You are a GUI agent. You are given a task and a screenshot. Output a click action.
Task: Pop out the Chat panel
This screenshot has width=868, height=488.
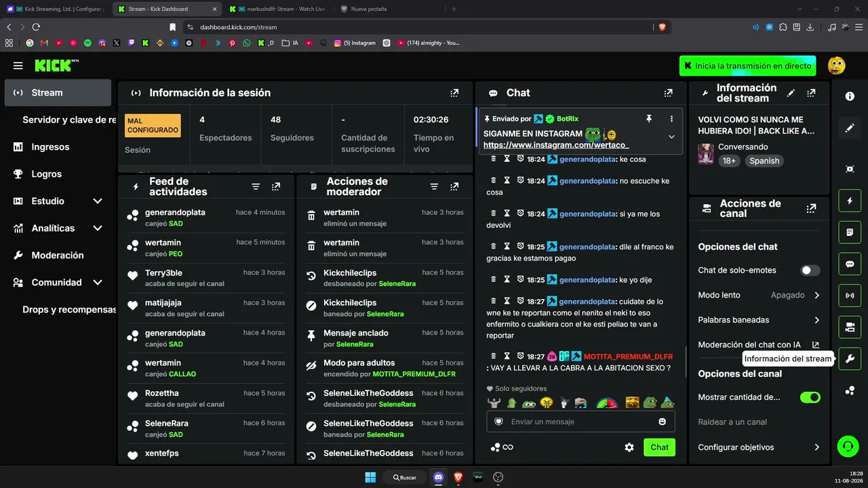coord(669,93)
